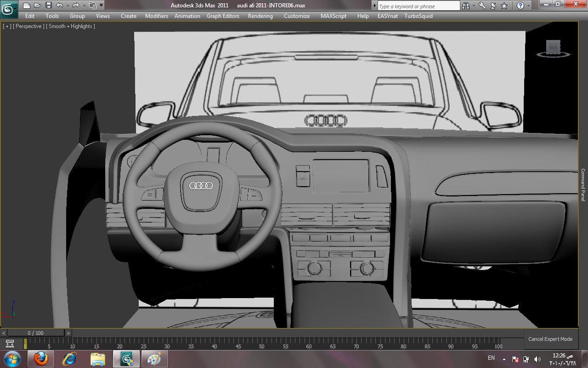This screenshot has height=368, width=588.
Task: Open Paint from the taskbar
Action: [x=154, y=358]
